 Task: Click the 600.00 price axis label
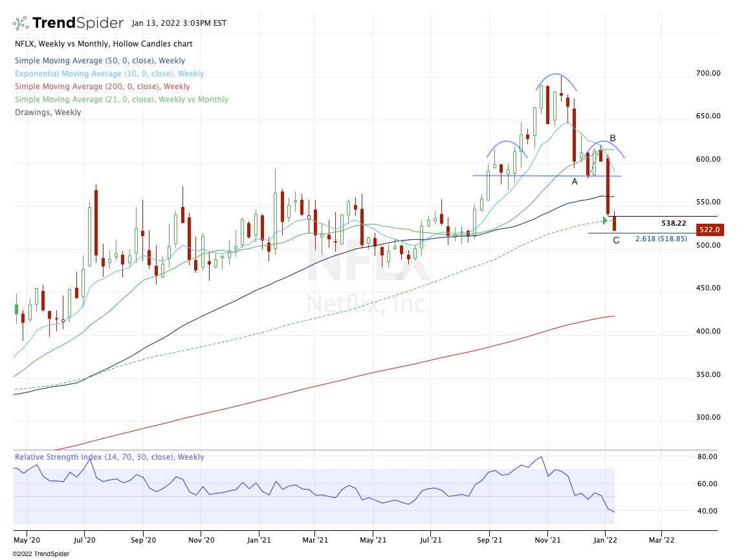709,159
